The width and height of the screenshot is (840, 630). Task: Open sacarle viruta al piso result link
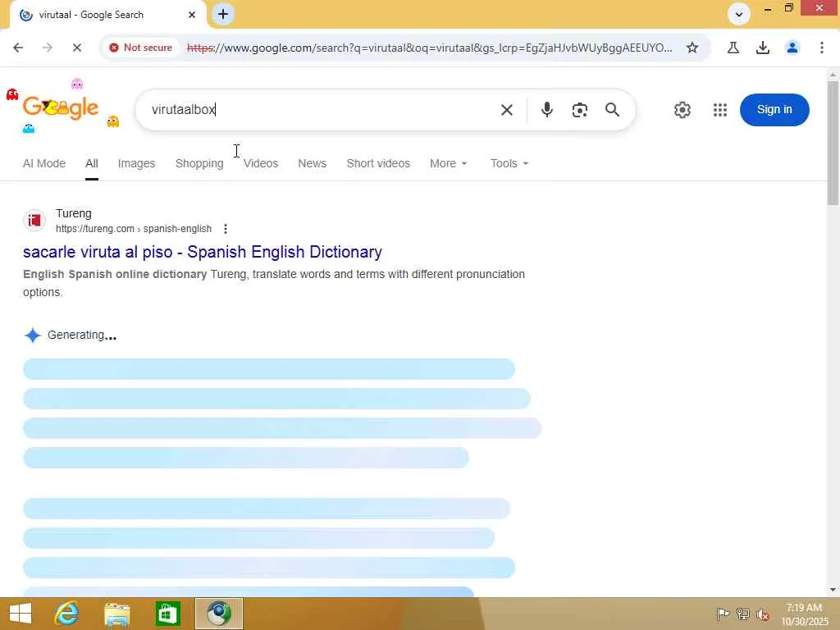(202, 252)
